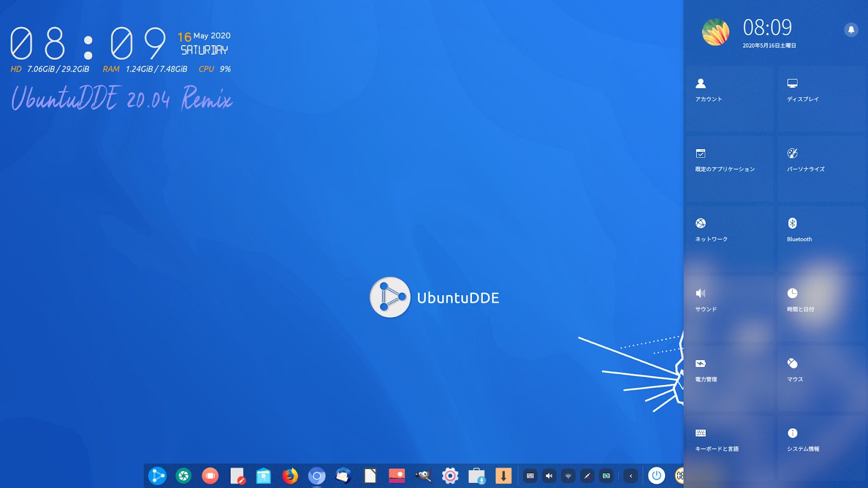
Task: Open the orange downloader arrow icon in dock
Action: tap(503, 476)
